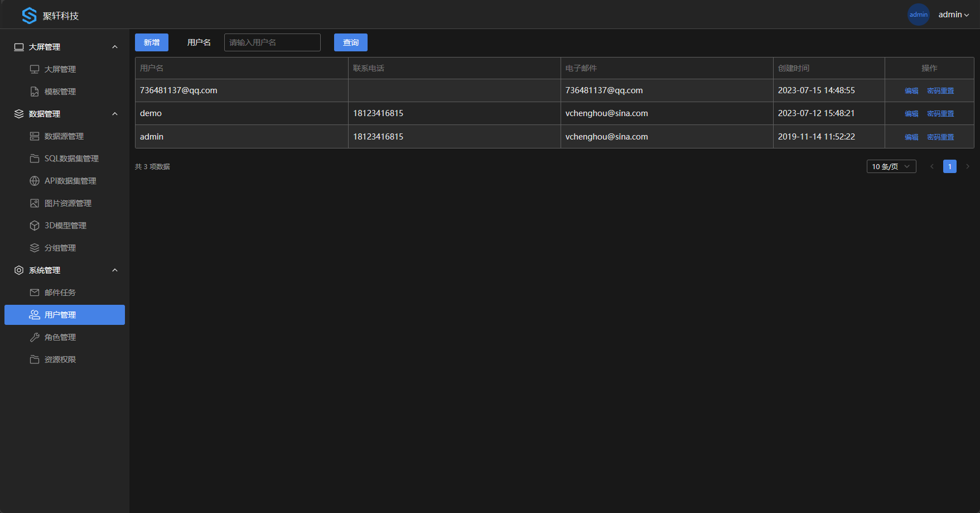Image resolution: width=980 pixels, height=513 pixels.
Task: Open 大屏管理 submenu item
Action: (65, 69)
